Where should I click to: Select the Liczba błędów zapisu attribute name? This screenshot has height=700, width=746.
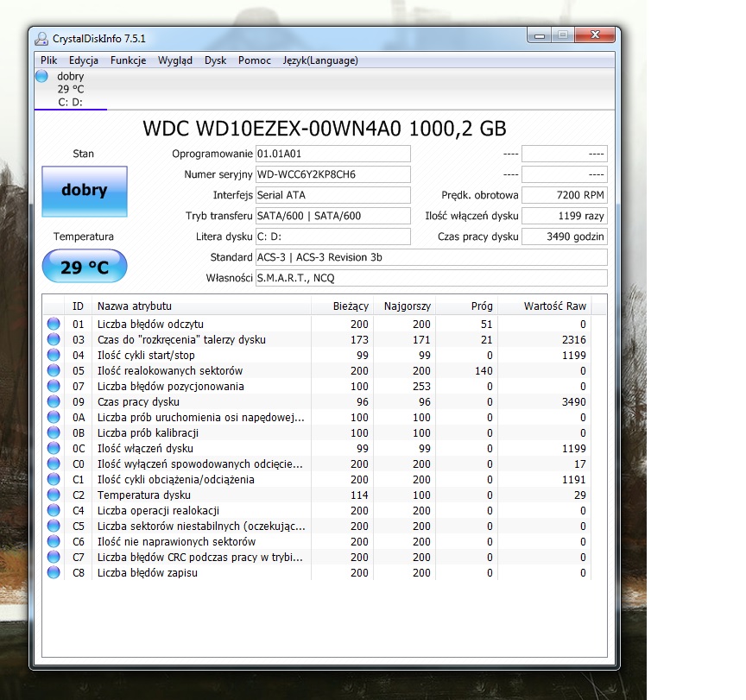click(148, 573)
